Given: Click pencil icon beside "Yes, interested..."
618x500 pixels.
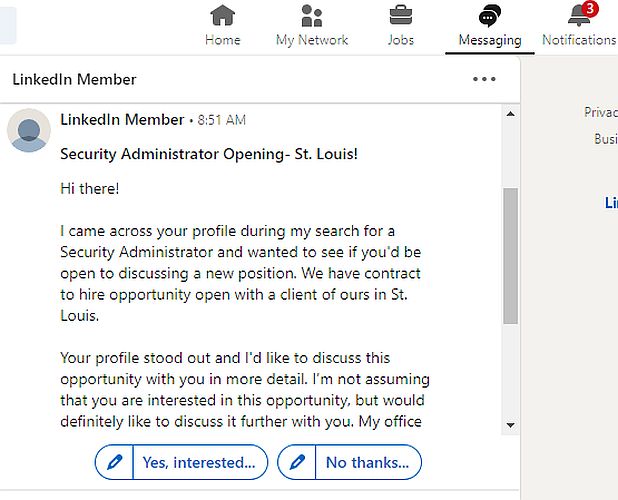Looking at the screenshot, I should point(115,462).
